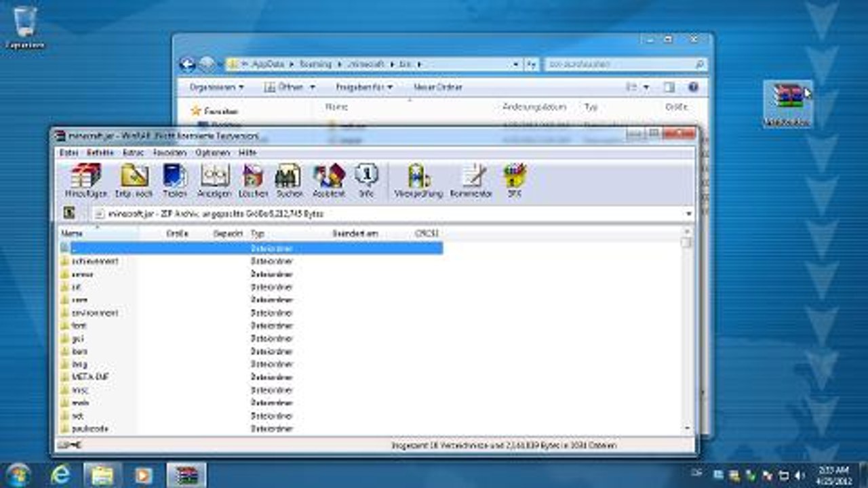This screenshot has width=868, height=488.
Task: Expand the Explorer view options dropdown
Action: tap(646, 87)
